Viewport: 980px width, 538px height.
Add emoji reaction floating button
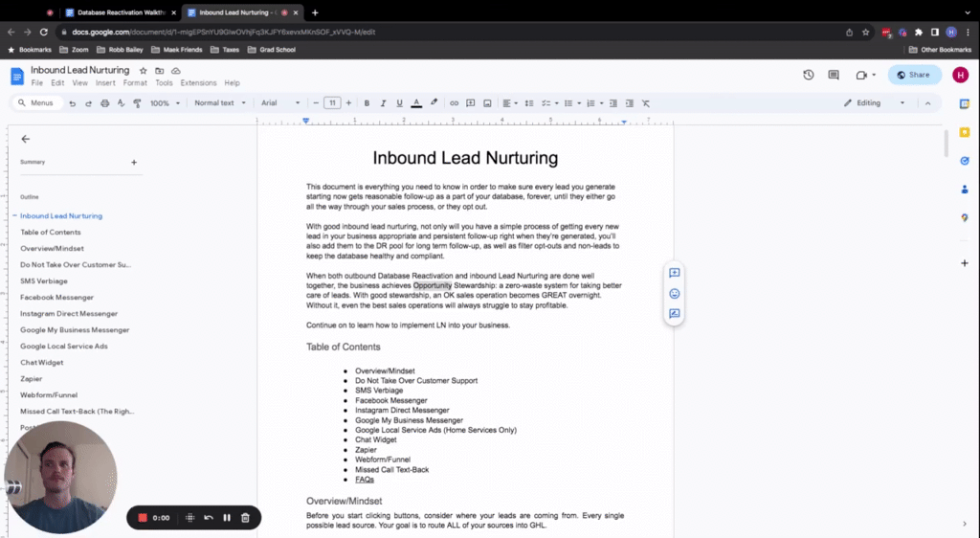tap(675, 294)
